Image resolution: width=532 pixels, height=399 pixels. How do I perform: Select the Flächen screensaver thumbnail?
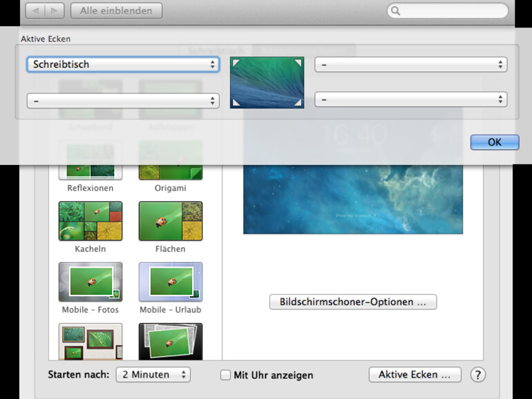171,221
